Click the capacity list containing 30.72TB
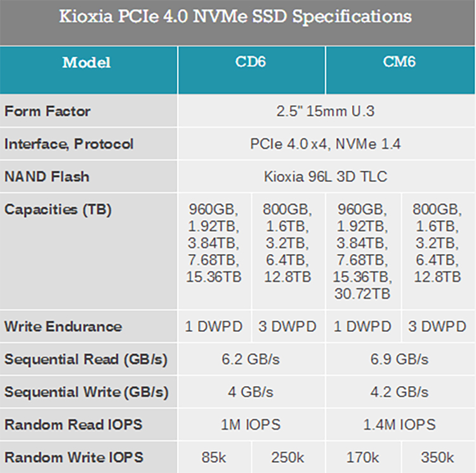This screenshot has height=473, width=476. click(363, 252)
